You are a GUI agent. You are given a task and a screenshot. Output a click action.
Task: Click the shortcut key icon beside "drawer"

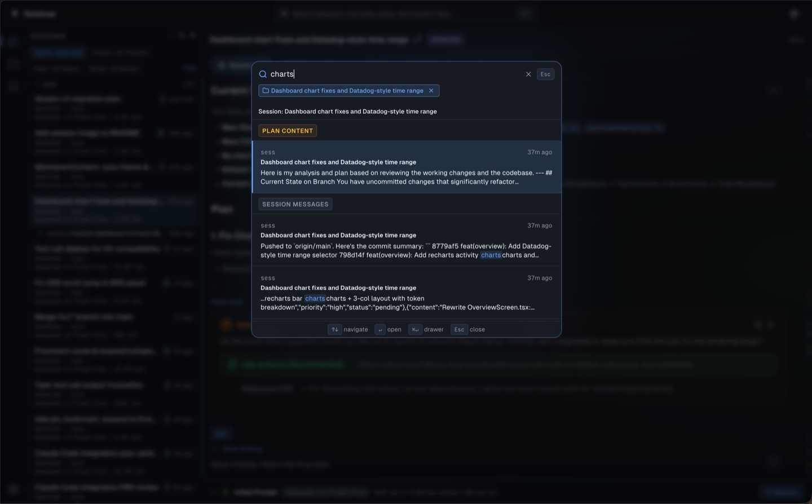tap(415, 330)
